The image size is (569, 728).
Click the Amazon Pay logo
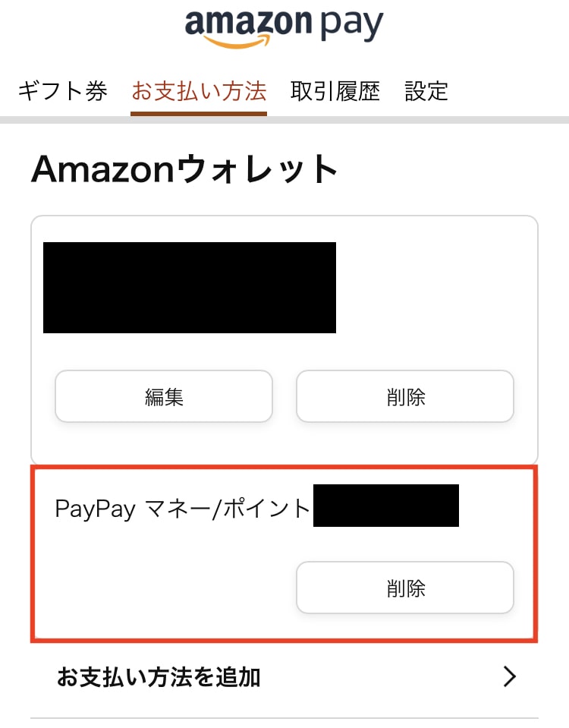coord(284,27)
